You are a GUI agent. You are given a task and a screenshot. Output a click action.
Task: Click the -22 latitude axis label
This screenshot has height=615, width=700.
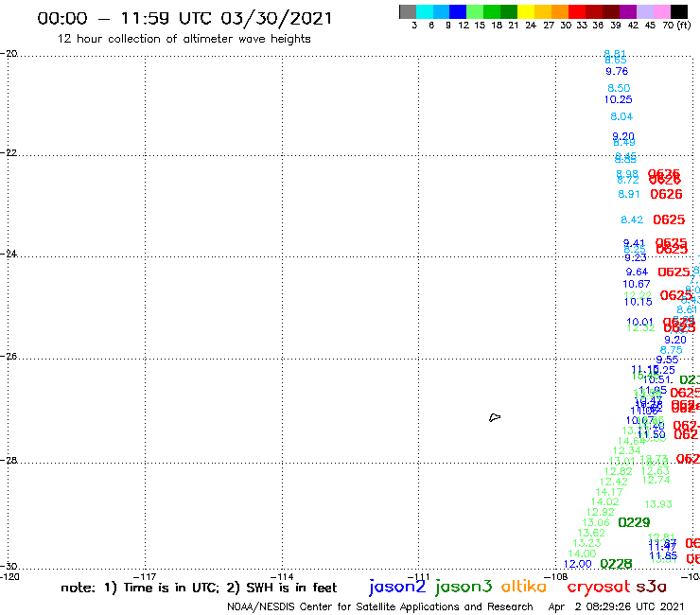(9, 152)
